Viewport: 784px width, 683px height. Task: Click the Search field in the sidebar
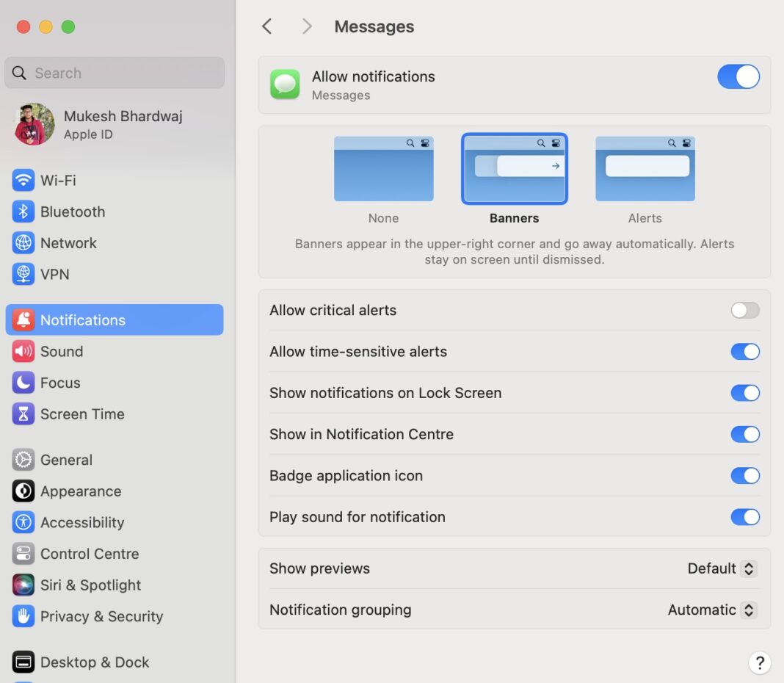coord(114,73)
